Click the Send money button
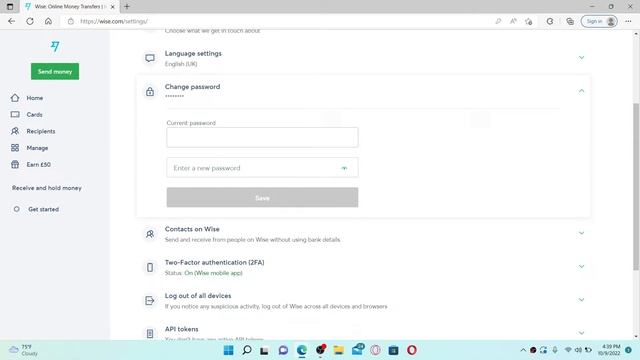This screenshot has height=360, width=640. pyautogui.click(x=55, y=71)
